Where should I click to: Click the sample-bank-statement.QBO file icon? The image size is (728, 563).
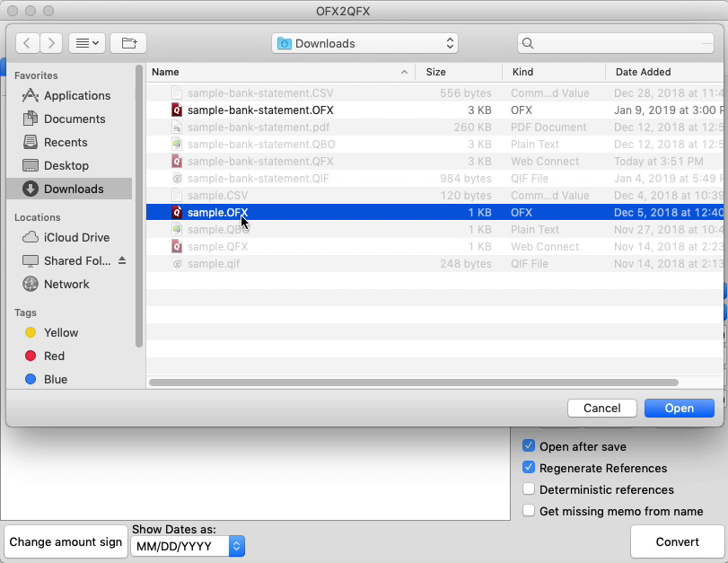click(177, 144)
